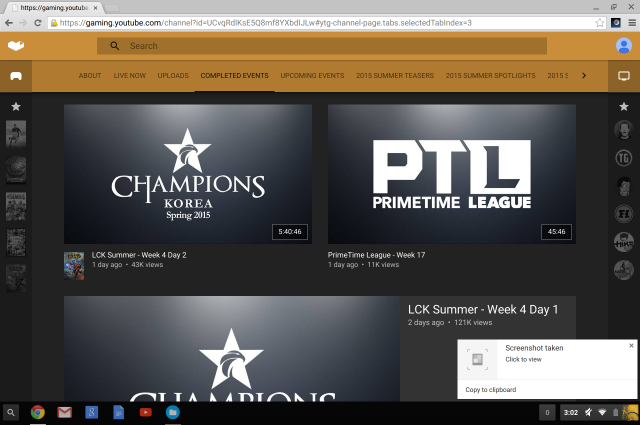This screenshot has height=425, width=640.
Task: Open the user account avatar icon
Action: pos(623,46)
